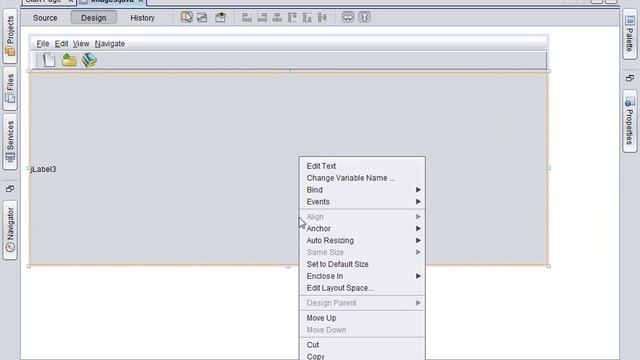The height and width of the screenshot is (360, 640).
Task: Expand the Auto Resizing submenu
Action: (362, 240)
